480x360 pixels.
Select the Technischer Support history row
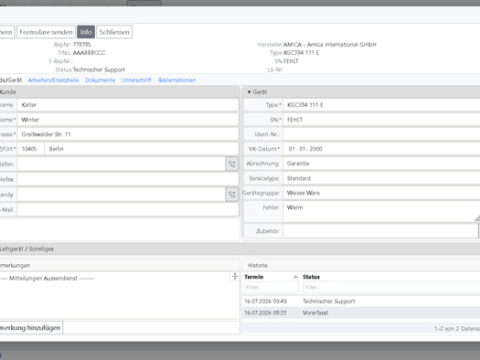point(362,301)
